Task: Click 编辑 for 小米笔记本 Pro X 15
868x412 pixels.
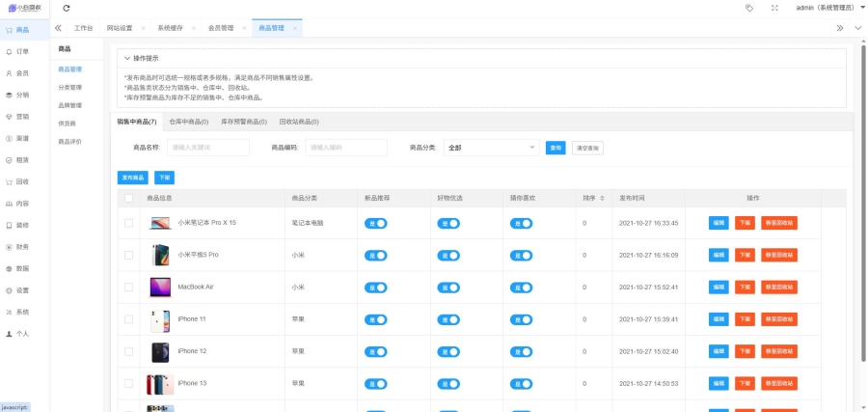Action: click(719, 223)
